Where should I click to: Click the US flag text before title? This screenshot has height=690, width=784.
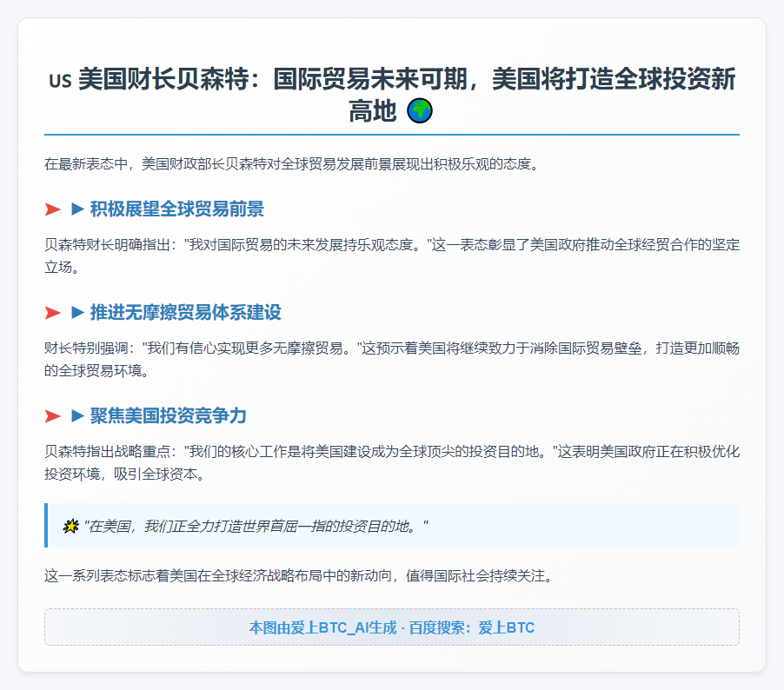tap(60, 81)
